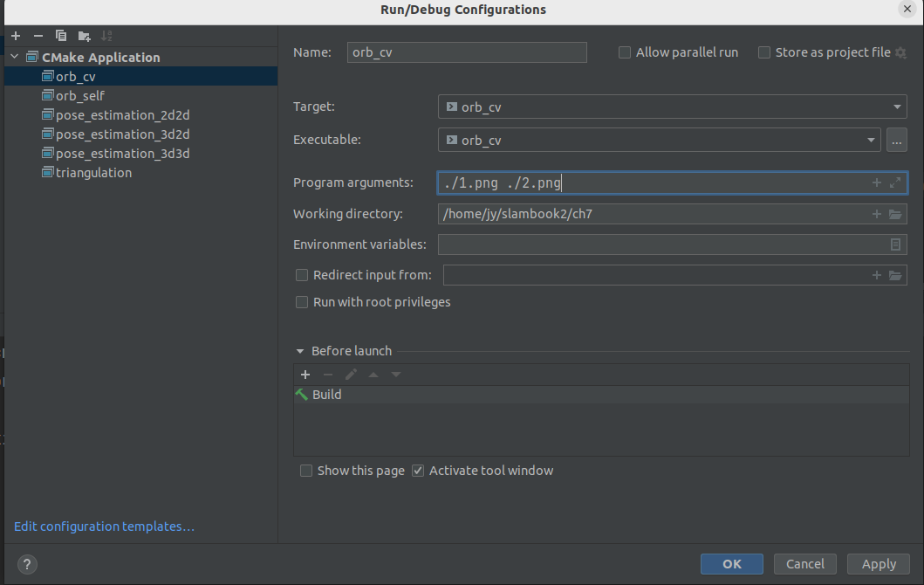Tick Run with root privileges
Screen dimensions: 924x585
[x=302, y=302]
